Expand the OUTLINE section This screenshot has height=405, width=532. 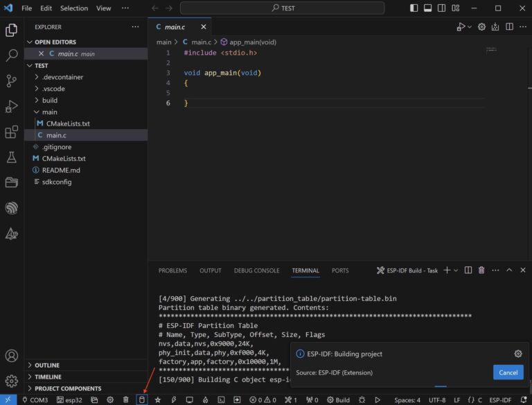(47, 365)
